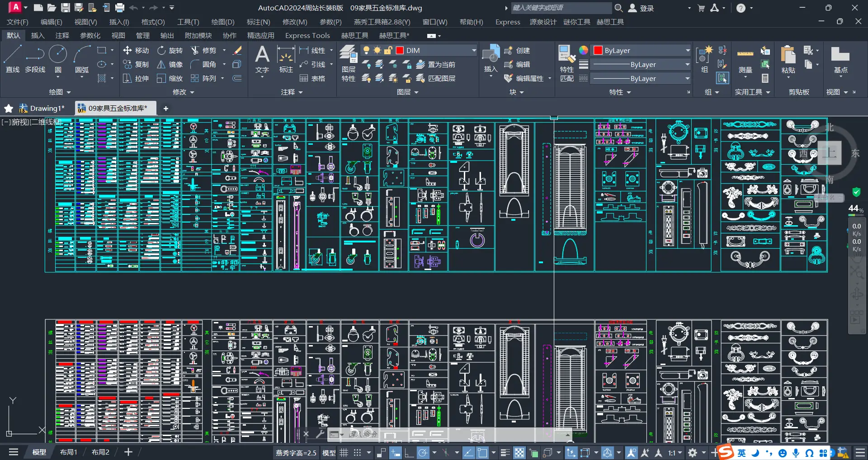The width and height of the screenshot is (868, 460).
Task: Click the 镜像 (Mirror) tool
Action: tap(170, 65)
